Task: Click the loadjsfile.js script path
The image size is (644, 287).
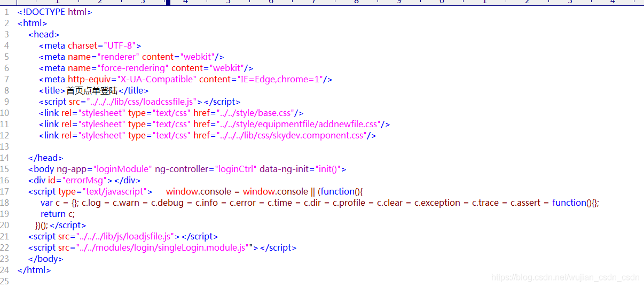Action: [x=125, y=236]
